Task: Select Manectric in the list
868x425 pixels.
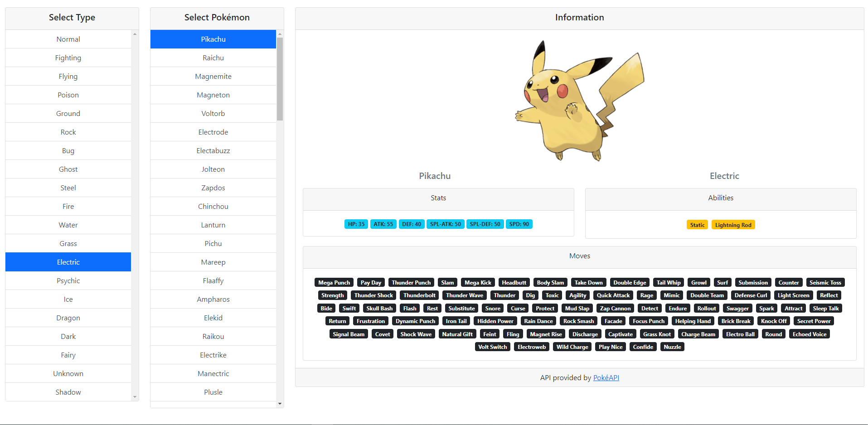Action: coord(213,373)
